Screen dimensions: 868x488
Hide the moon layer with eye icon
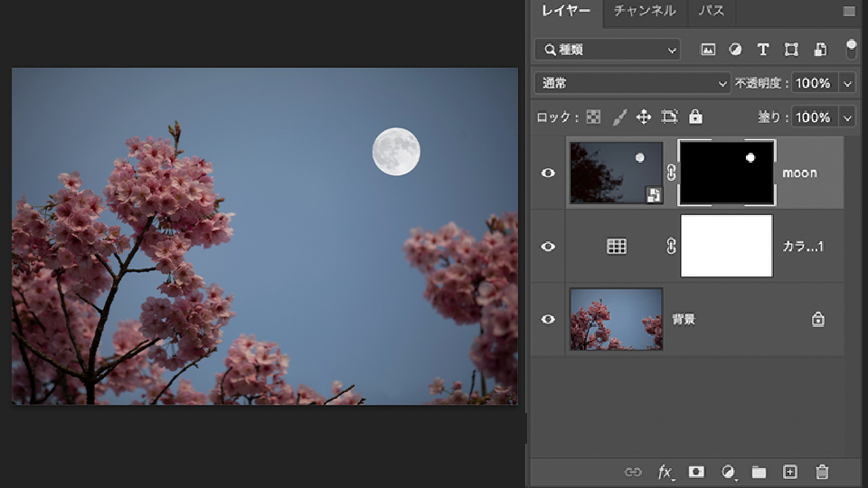click(x=548, y=174)
